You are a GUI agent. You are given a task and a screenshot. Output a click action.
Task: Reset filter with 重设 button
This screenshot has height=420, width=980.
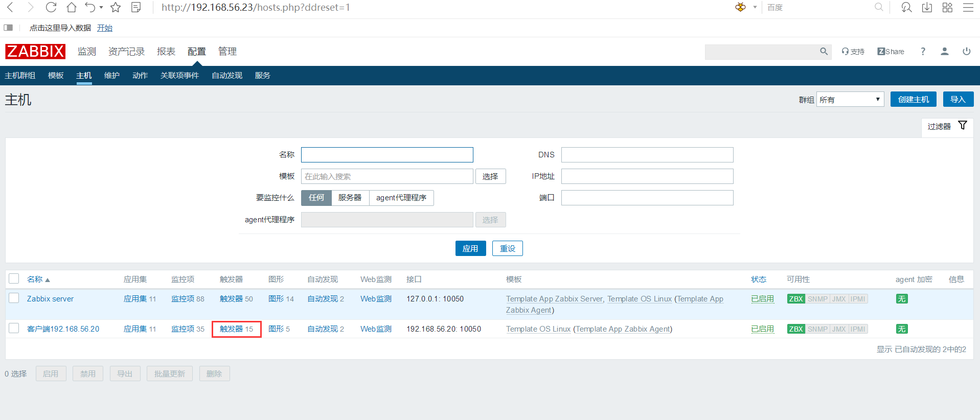tap(508, 248)
